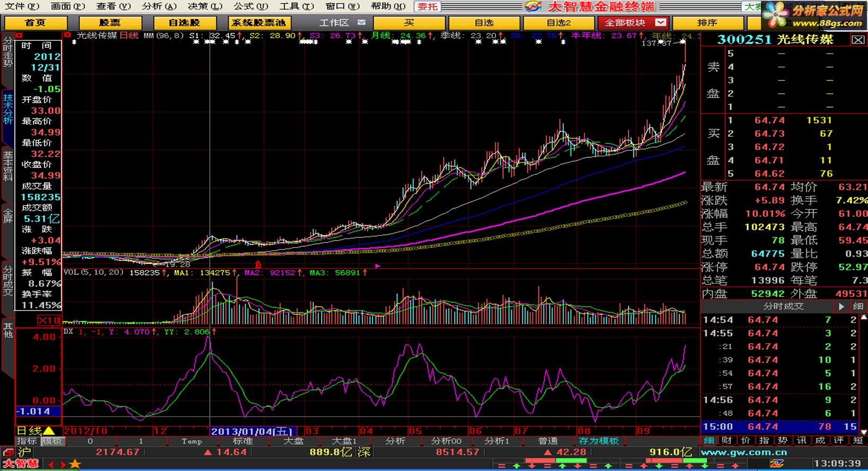Open the 全部板块 dropdown
868x471 pixels.
point(660,23)
